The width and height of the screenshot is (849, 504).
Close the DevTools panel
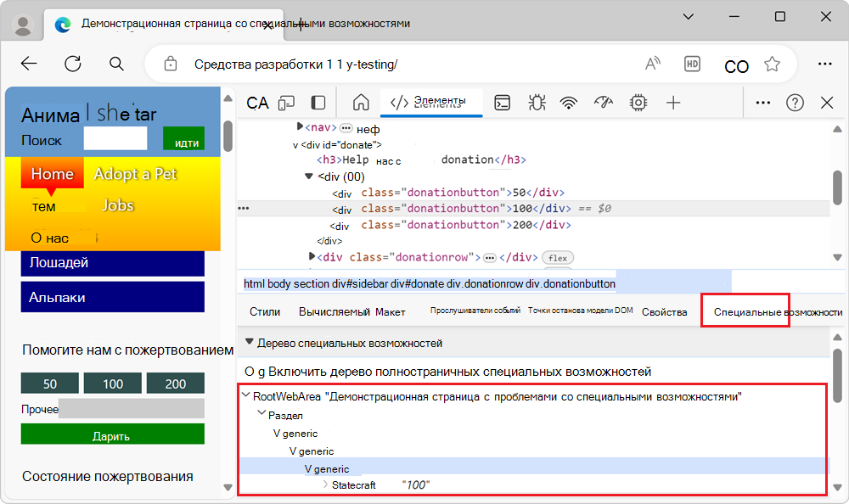pos(827,103)
